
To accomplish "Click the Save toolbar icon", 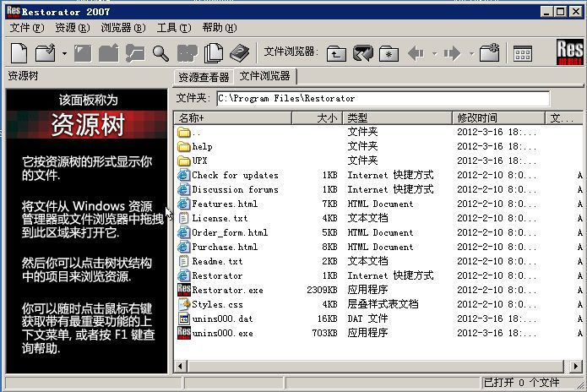I will tap(83, 53).
